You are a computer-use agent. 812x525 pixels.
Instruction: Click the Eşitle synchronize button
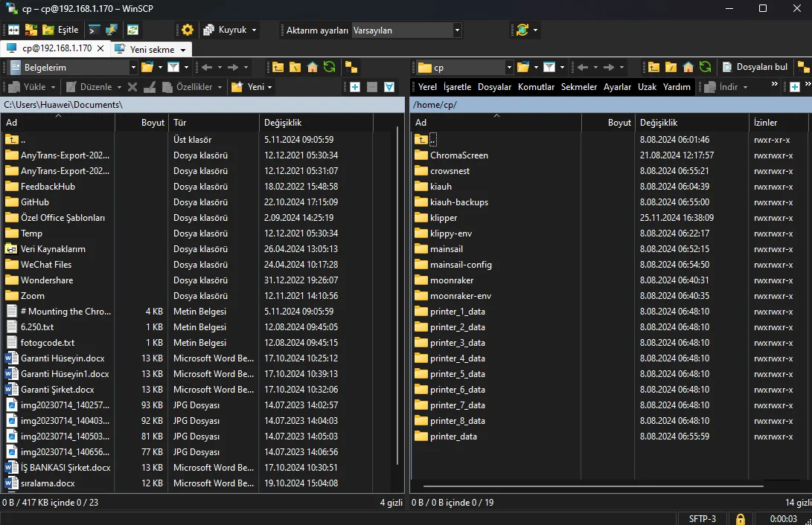(61, 30)
